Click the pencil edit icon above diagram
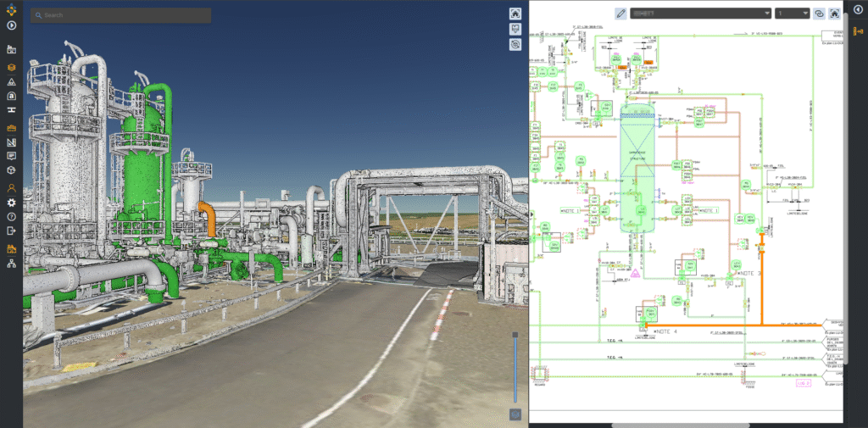Image resolution: width=868 pixels, height=428 pixels. 620,14
